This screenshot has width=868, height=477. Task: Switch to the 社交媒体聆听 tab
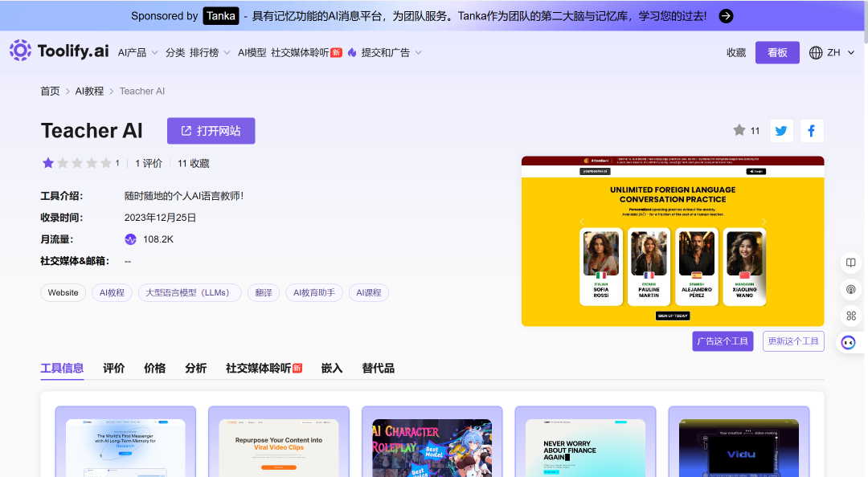point(264,369)
